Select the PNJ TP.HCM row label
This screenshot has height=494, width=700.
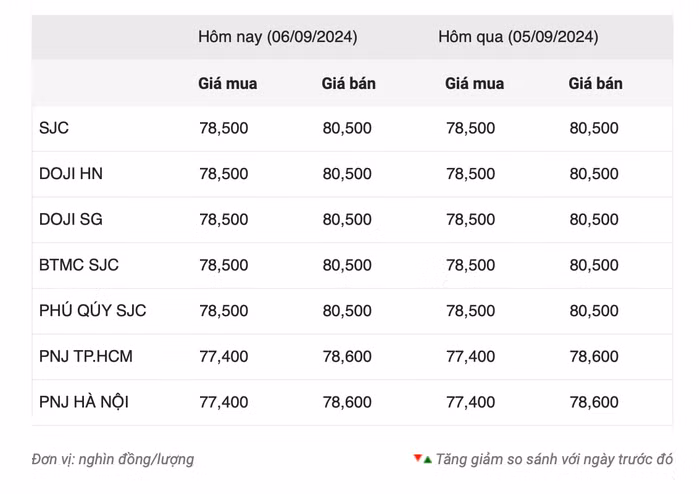pyautogui.click(x=85, y=357)
